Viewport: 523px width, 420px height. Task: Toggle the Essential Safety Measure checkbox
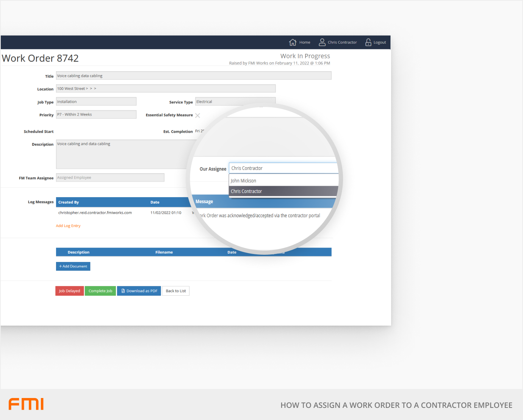(x=197, y=115)
